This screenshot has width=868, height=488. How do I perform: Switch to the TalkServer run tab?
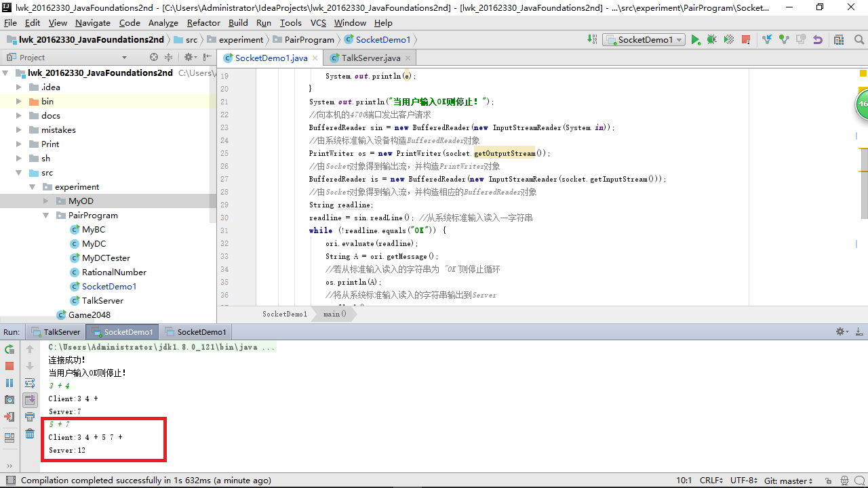click(x=56, y=332)
